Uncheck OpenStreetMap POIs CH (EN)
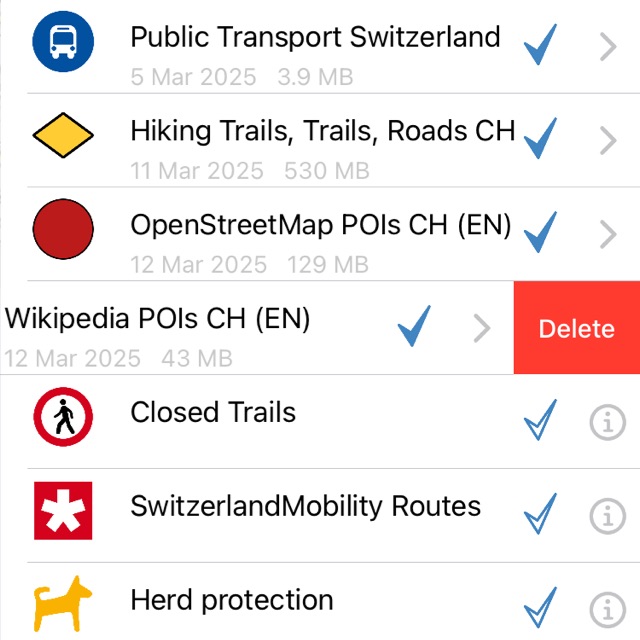 [540, 231]
